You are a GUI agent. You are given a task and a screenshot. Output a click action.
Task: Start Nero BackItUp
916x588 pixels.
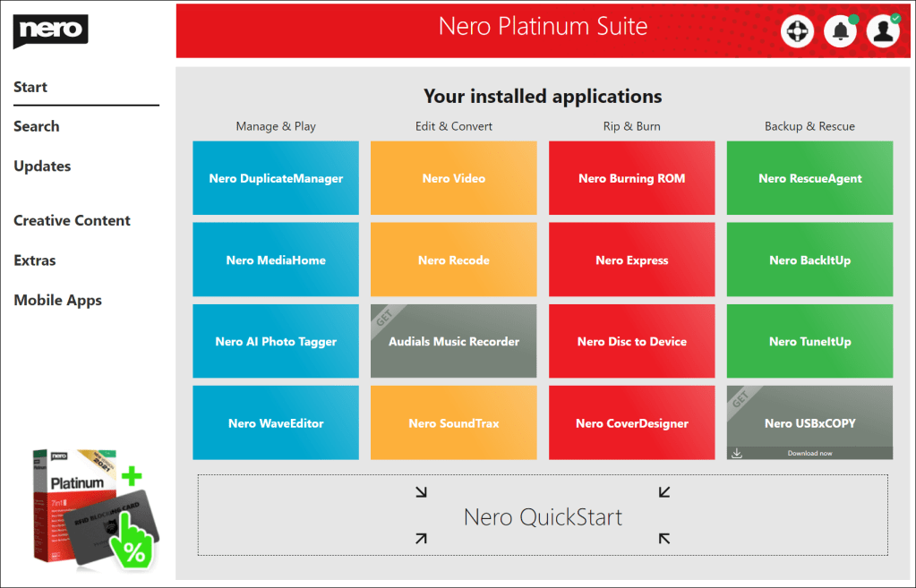[x=809, y=260]
